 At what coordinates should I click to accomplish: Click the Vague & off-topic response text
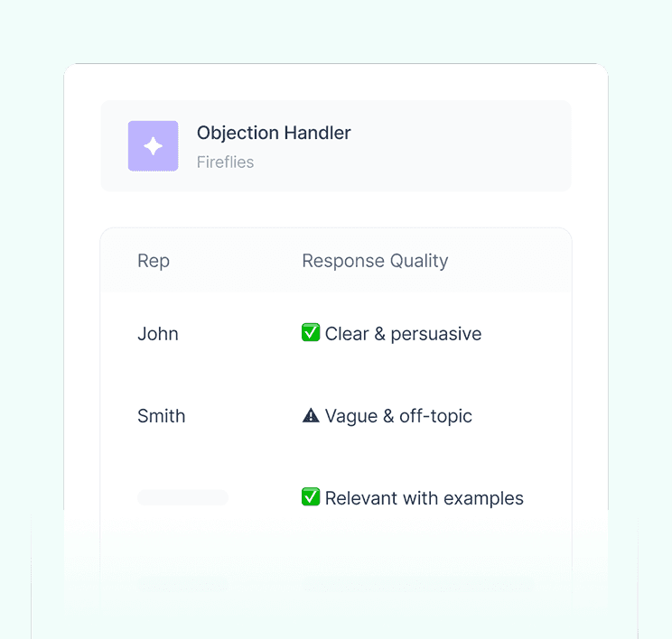click(398, 416)
